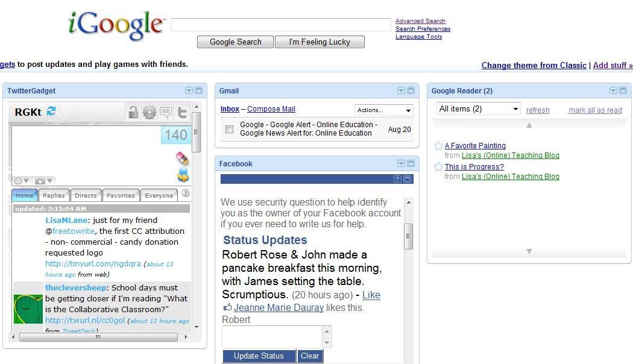The height and width of the screenshot is (364, 633).
Task: Click the Update Status button
Action: tap(259, 356)
